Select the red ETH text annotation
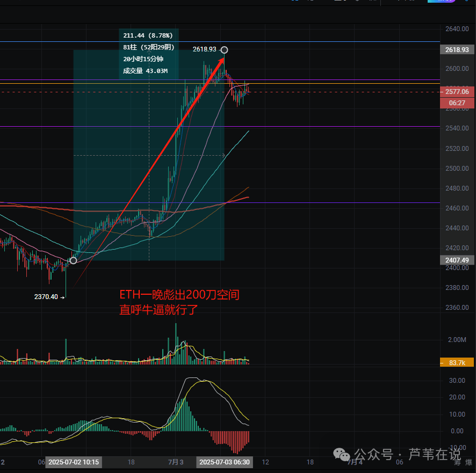Screen dimensions: 476x473 179,302
